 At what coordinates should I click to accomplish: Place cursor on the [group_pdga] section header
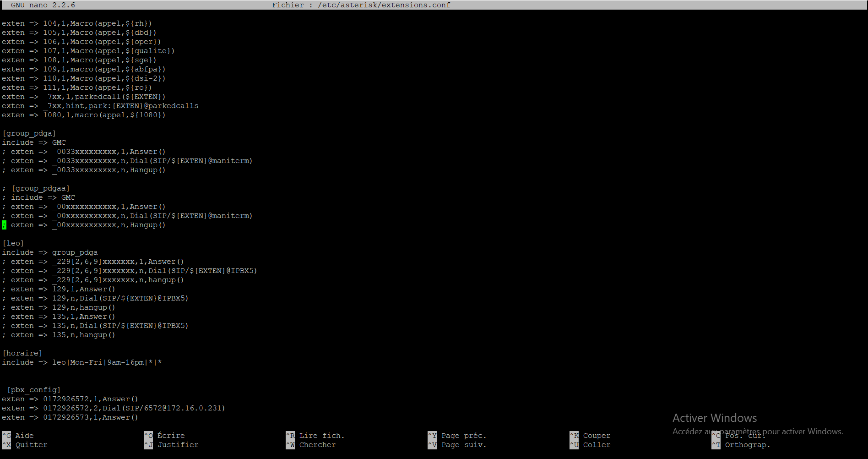coord(29,133)
